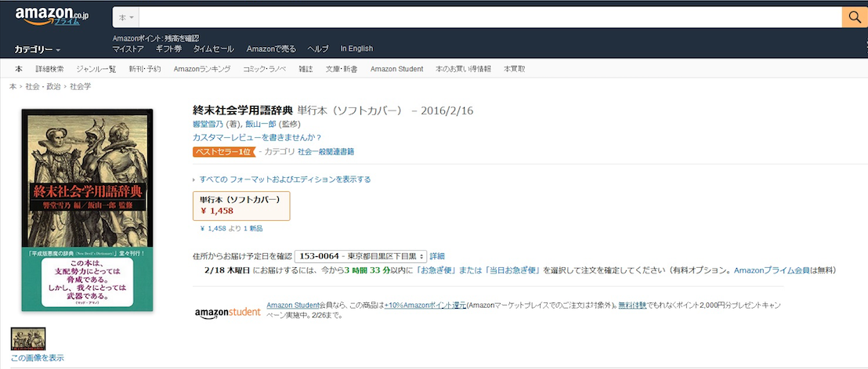Click the ベストセラー1位 orange badge
This screenshot has height=369, width=868.
click(223, 151)
